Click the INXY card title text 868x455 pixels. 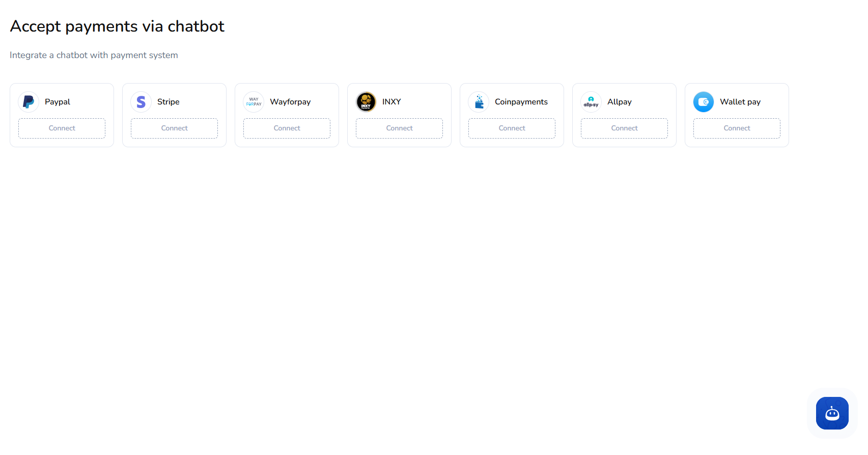[391, 102]
